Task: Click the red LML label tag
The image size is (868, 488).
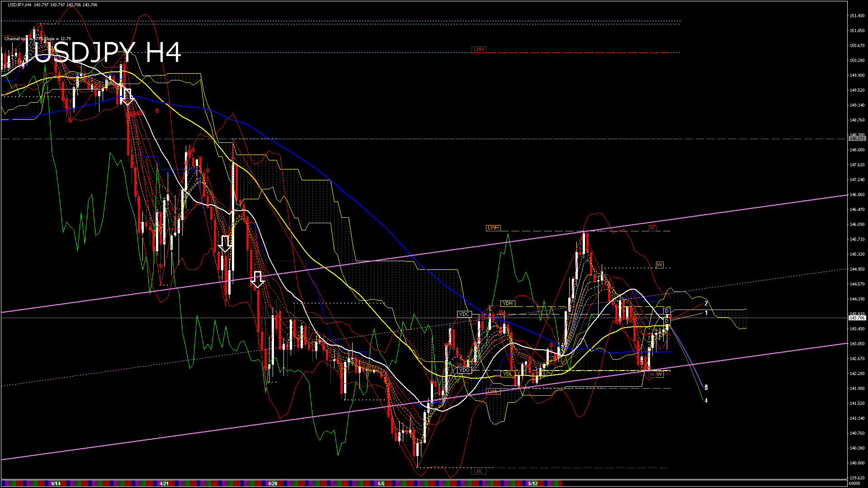Action: (478, 471)
